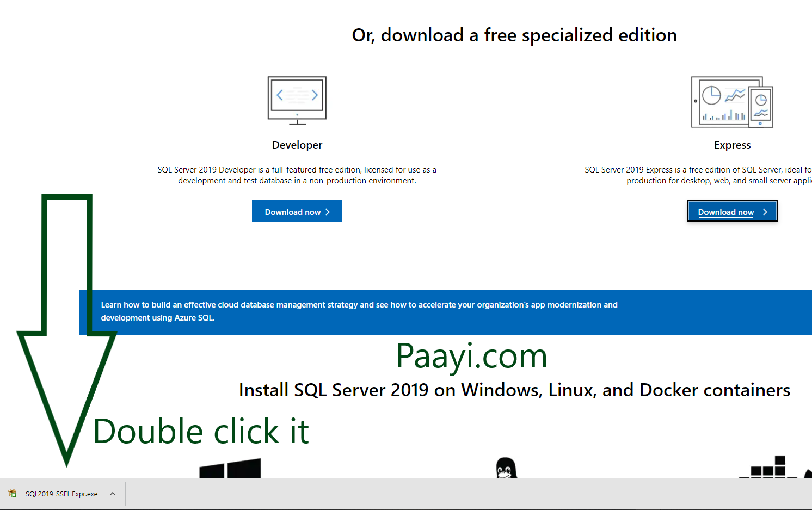This screenshot has height=510, width=812.
Task: Open the downloaded SQL2019-SSEI-Expr.exe file
Action: click(61, 494)
